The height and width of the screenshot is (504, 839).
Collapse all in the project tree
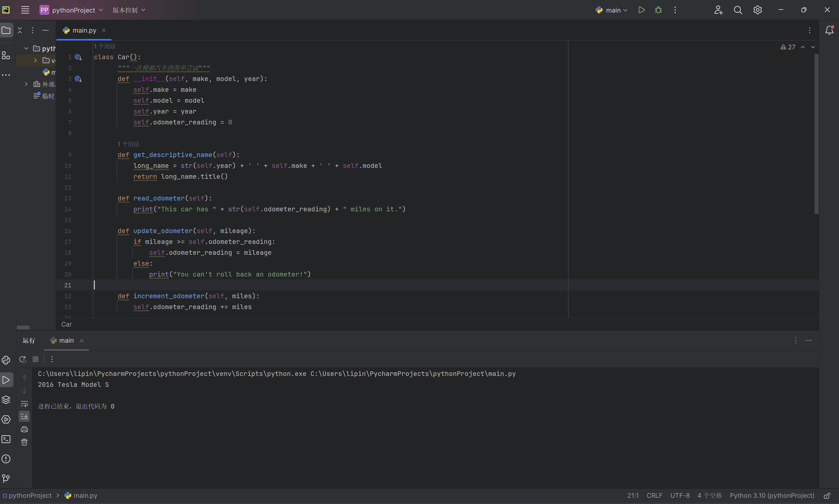point(20,30)
